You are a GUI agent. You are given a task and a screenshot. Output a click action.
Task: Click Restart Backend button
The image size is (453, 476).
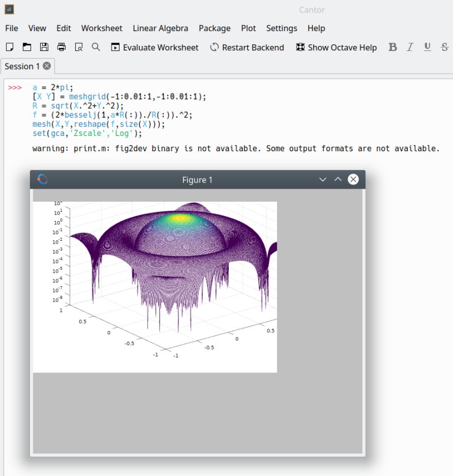coord(247,48)
